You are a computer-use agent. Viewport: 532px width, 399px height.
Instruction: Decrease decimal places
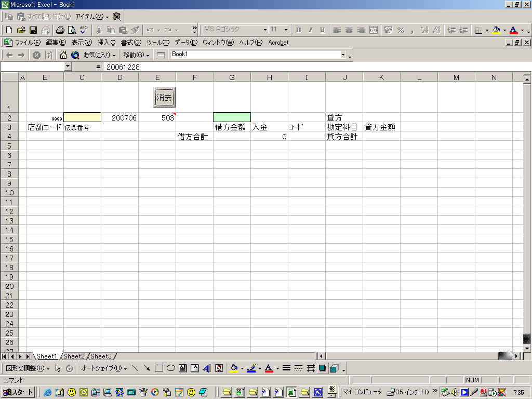click(x=436, y=30)
